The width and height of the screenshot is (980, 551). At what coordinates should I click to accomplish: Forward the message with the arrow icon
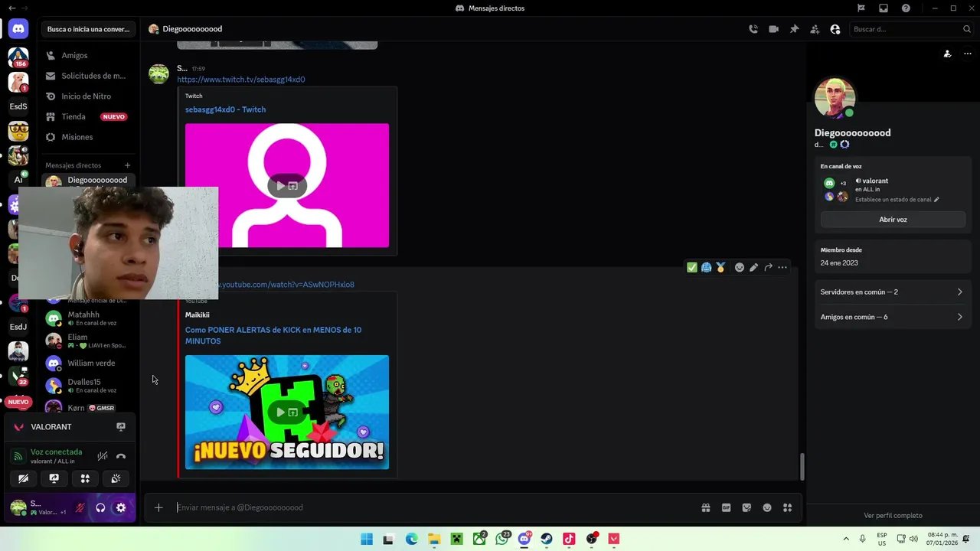tap(768, 267)
